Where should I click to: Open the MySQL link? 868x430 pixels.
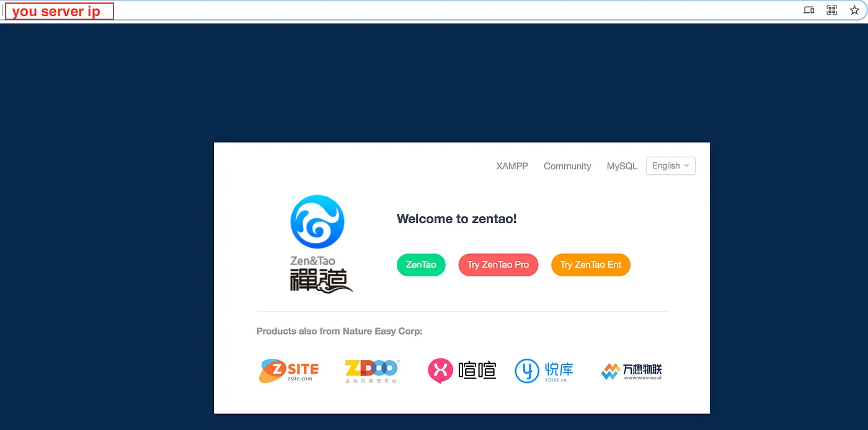(622, 166)
